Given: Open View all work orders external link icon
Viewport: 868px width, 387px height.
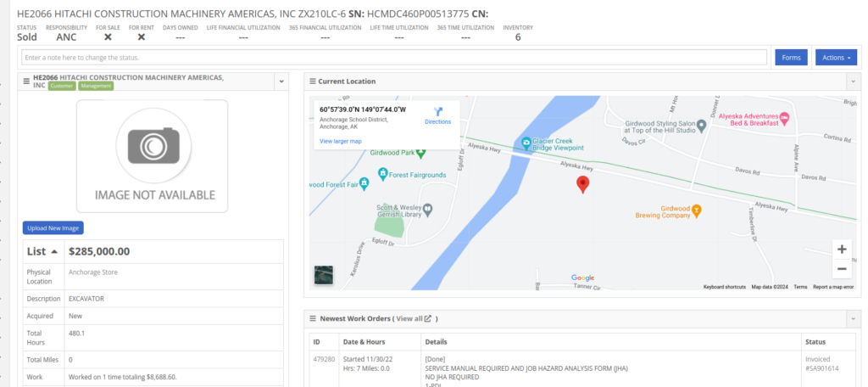Looking at the screenshot, I should pyautogui.click(x=428, y=319).
